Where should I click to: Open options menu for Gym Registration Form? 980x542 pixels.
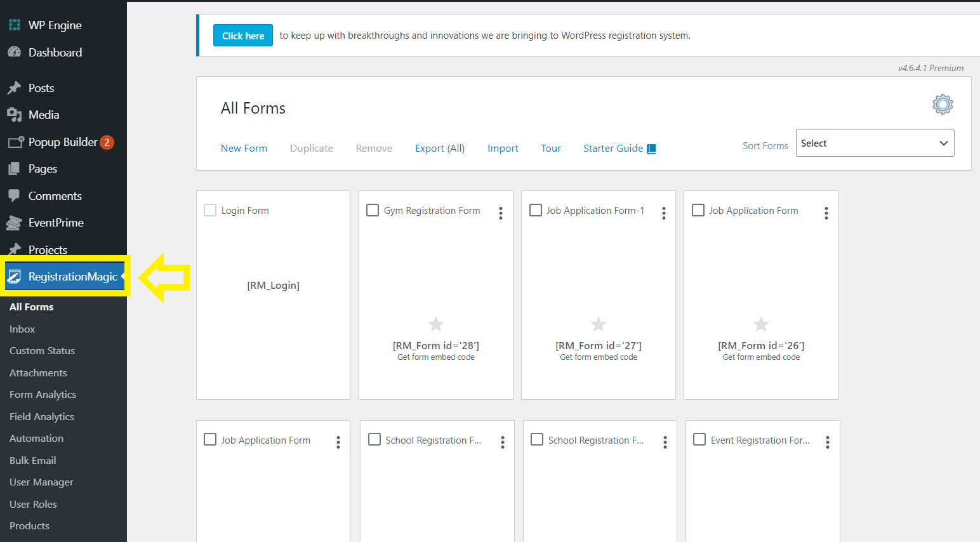(501, 213)
